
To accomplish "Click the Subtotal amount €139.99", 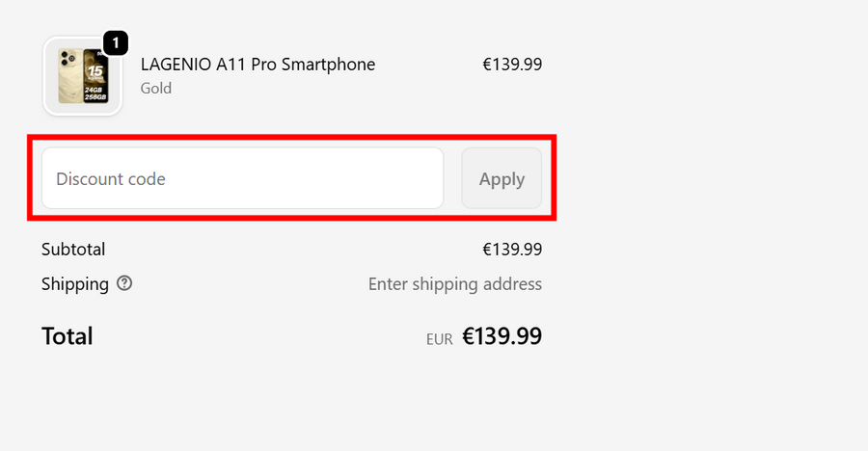I will pyautogui.click(x=512, y=250).
